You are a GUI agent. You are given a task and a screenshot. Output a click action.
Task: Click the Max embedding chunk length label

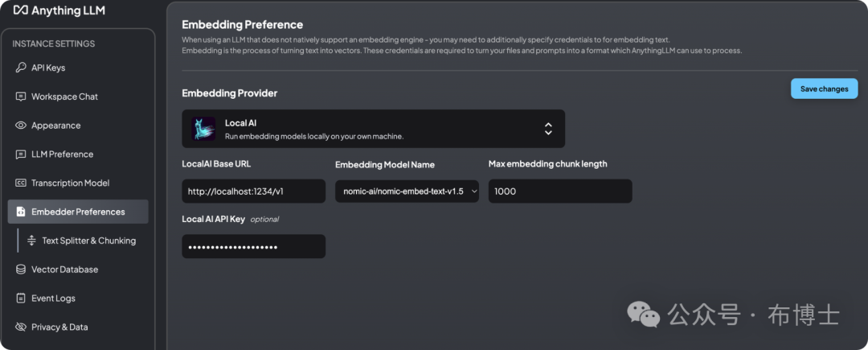[548, 164]
